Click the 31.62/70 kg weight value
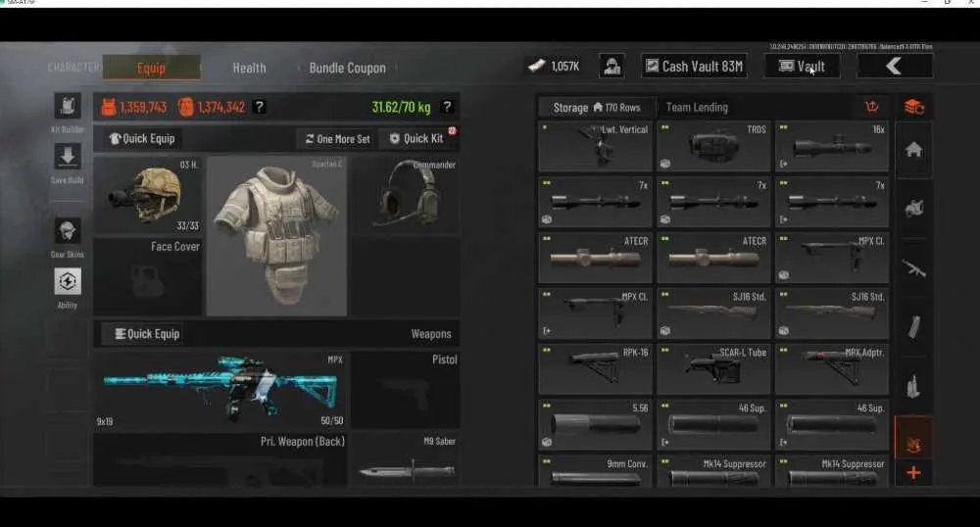 click(401, 107)
